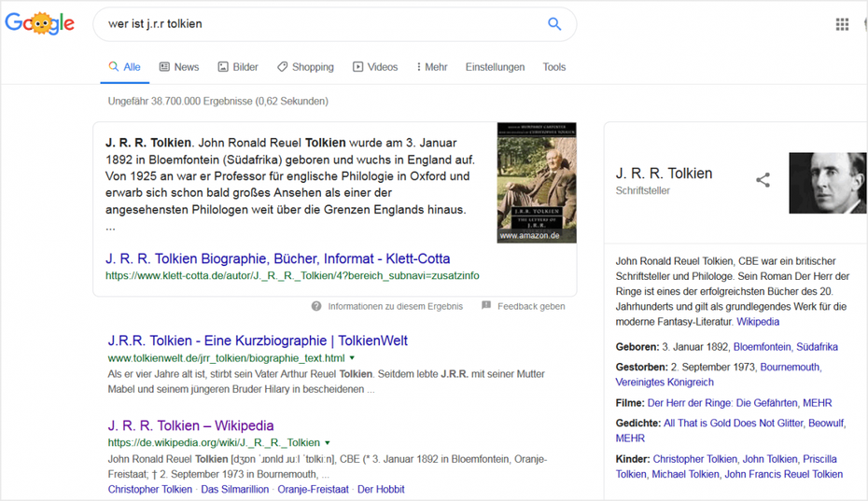
Task: Click the 'J. R. R. Tolkien' knowledge panel title
Action: coord(664,174)
